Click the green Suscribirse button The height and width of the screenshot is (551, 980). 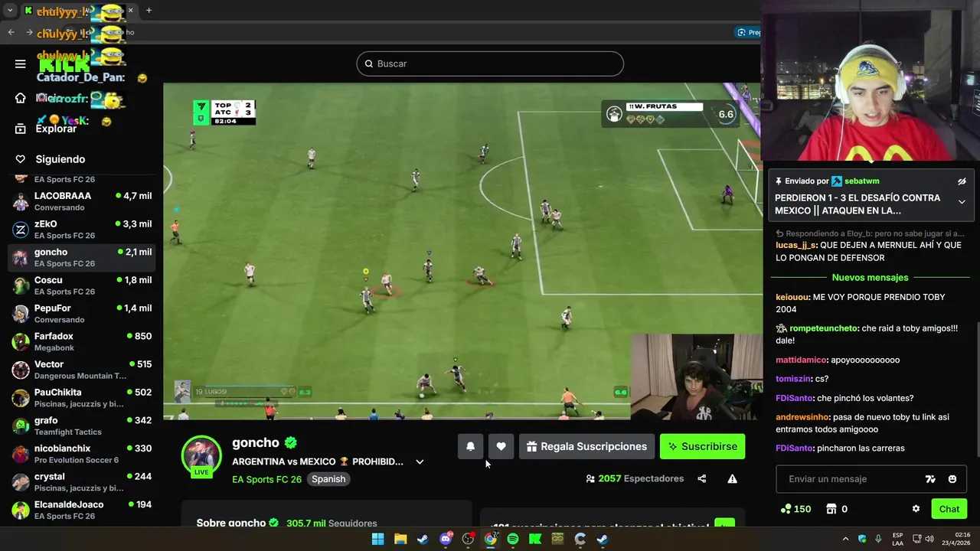point(702,446)
